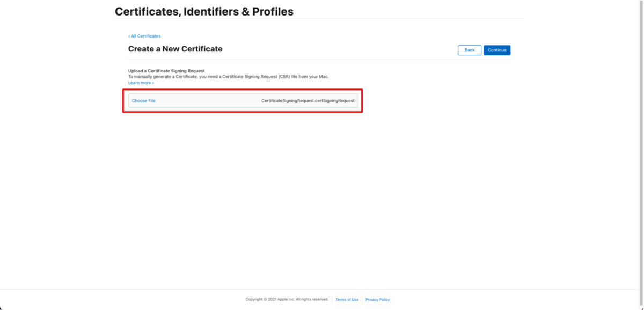The image size is (644, 310).
Task: Click the arrow after Learn more
Action: [153, 83]
